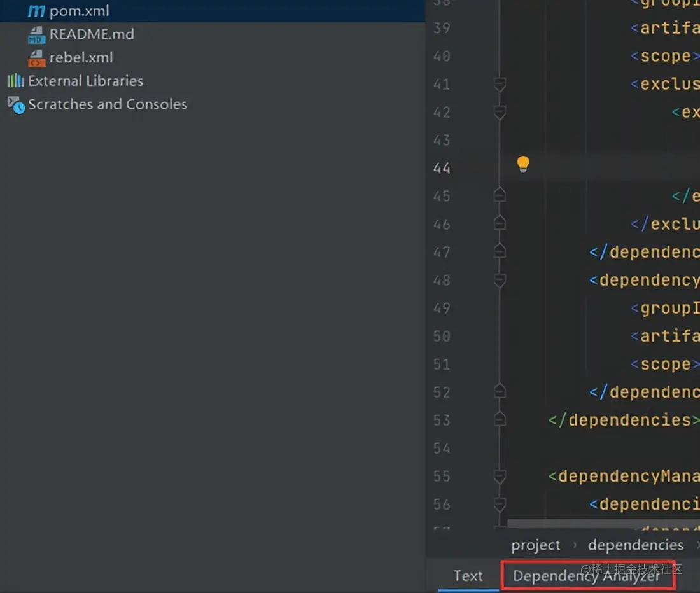The height and width of the screenshot is (593, 700).
Task: Click the project breadcrumb item
Action: 535,545
